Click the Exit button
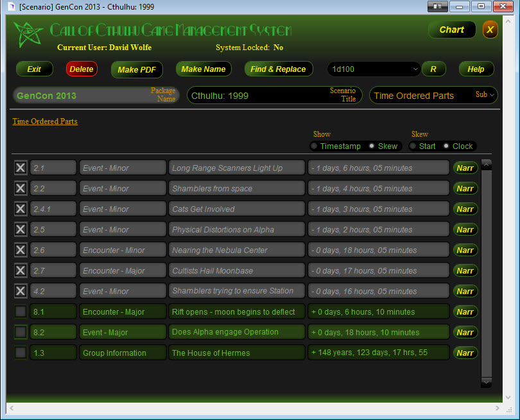This screenshot has width=520, height=420. coord(34,69)
